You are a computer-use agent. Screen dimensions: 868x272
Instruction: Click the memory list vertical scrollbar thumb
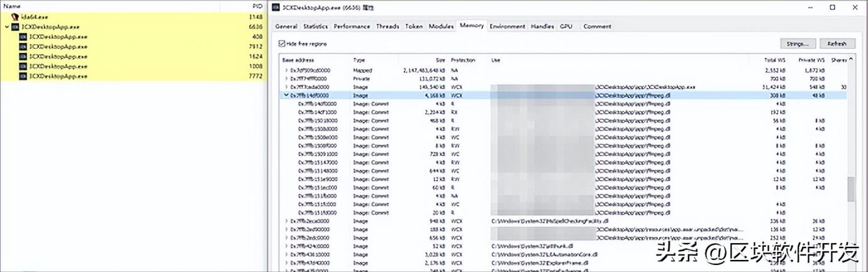click(x=851, y=189)
